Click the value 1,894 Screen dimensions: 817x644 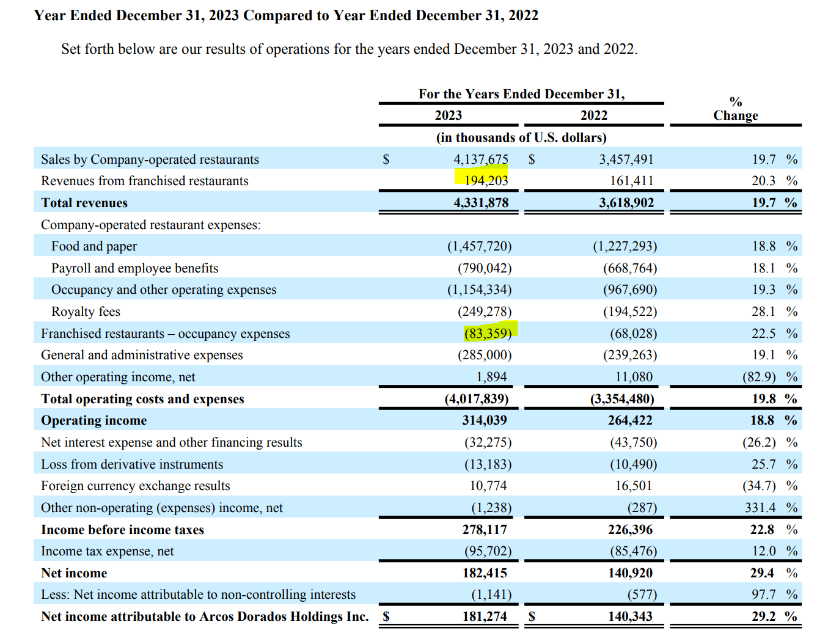coord(492,377)
